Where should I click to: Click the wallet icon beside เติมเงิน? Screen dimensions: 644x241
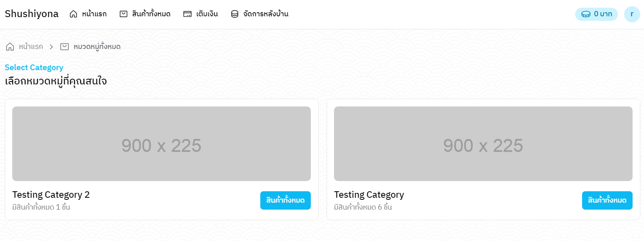point(187,13)
